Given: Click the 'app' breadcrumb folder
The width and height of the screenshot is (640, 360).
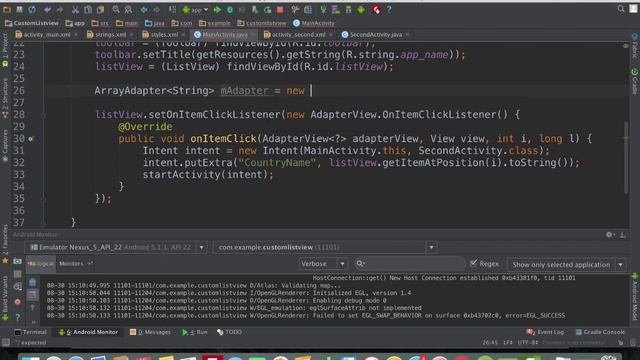Looking at the screenshot, I should coord(76,23).
